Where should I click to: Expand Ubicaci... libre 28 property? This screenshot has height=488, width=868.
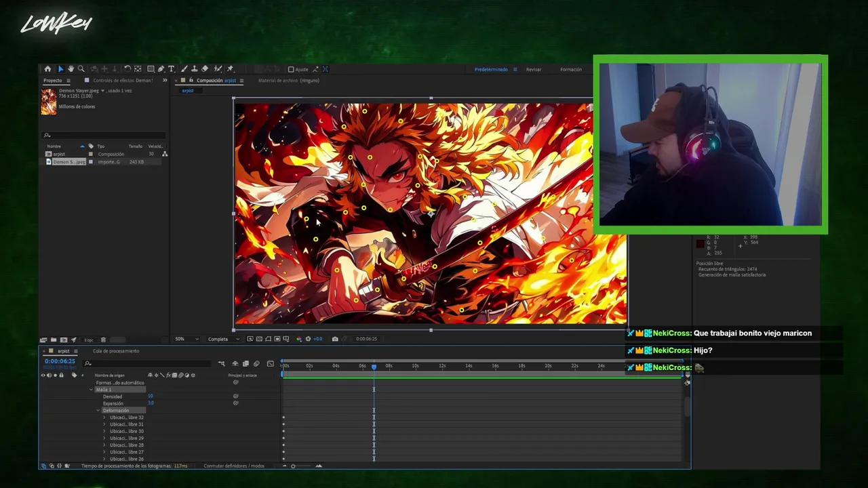[104, 445]
